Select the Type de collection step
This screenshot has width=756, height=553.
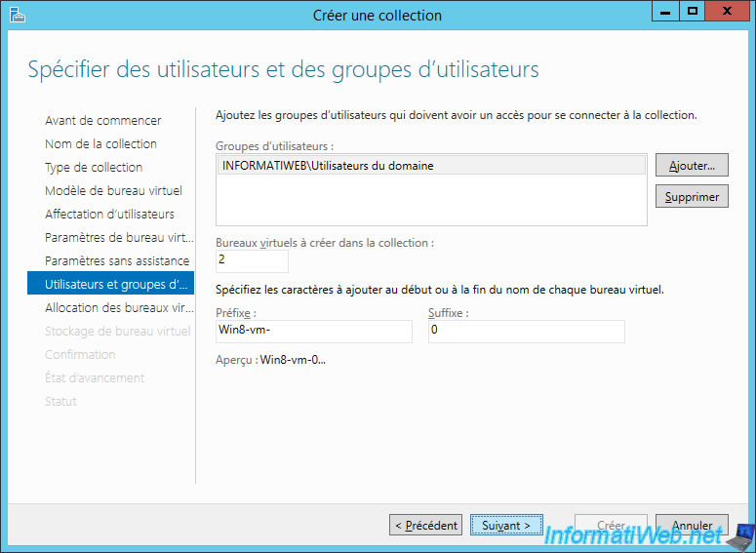tap(94, 168)
